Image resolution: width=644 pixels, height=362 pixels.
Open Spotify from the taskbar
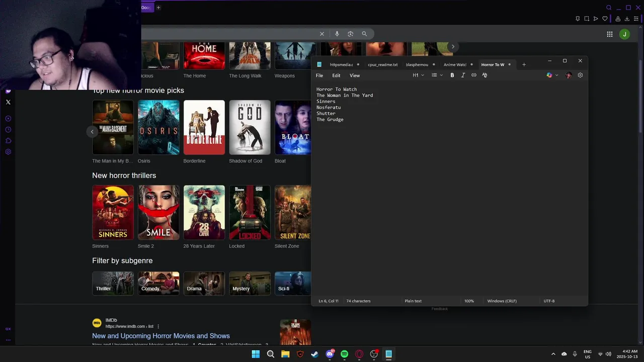pyautogui.click(x=344, y=354)
